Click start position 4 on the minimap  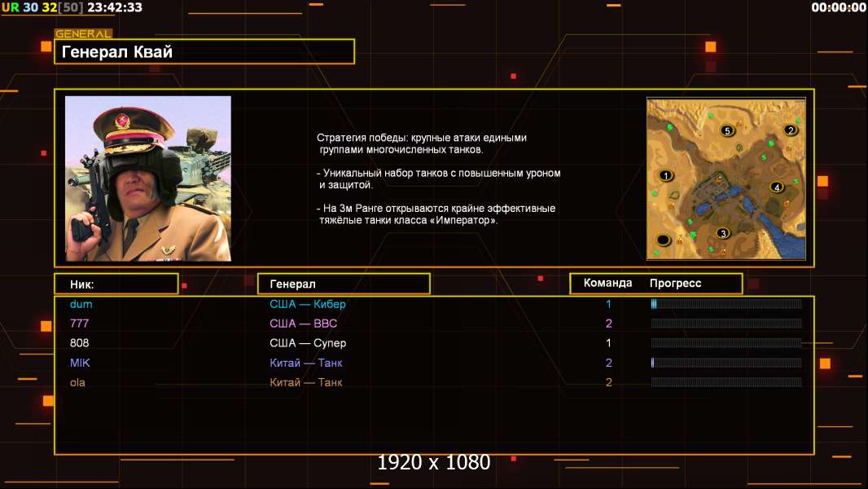(x=777, y=187)
